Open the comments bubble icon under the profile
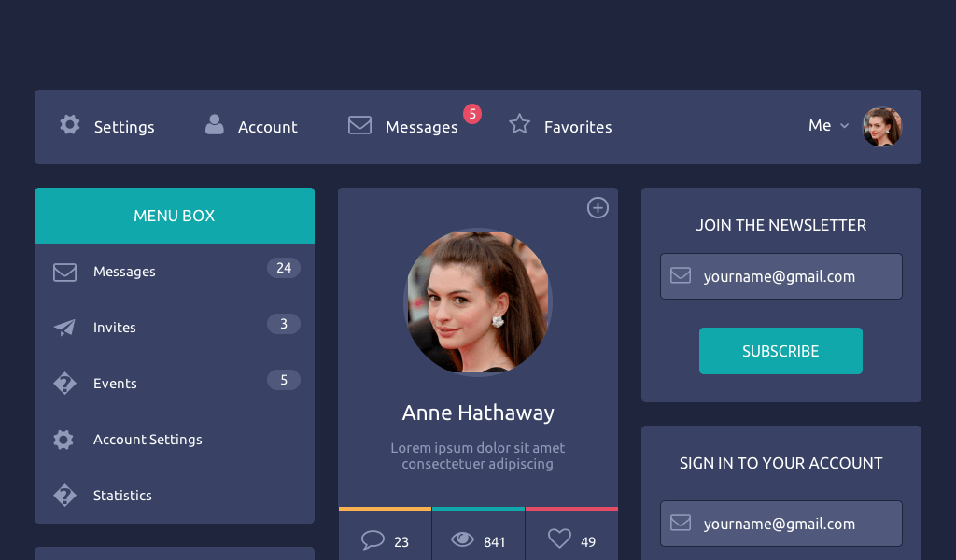 pos(373,539)
